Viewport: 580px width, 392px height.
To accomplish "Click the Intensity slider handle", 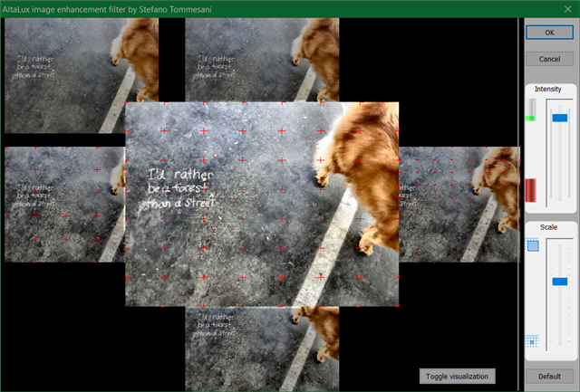I will tap(560, 118).
